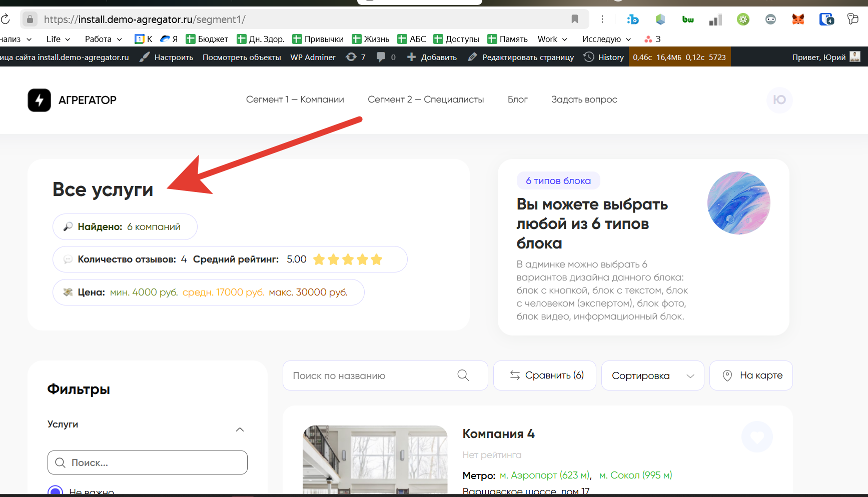Click the heart favorite icon on Компания 4

(756, 437)
